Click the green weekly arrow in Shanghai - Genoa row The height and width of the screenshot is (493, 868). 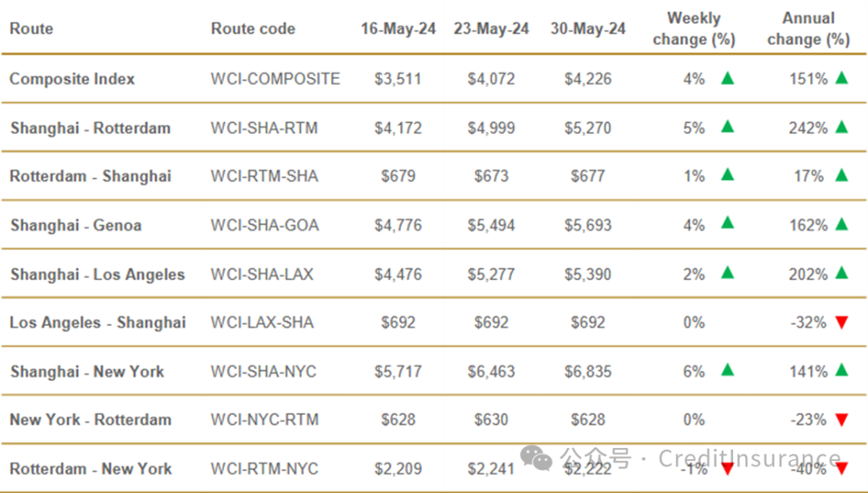pos(727,223)
